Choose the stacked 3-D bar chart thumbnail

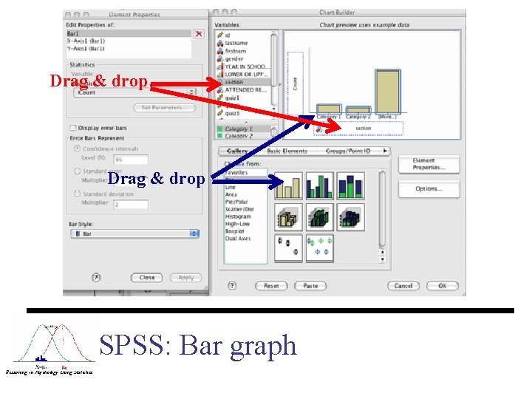(x=351, y=217)
